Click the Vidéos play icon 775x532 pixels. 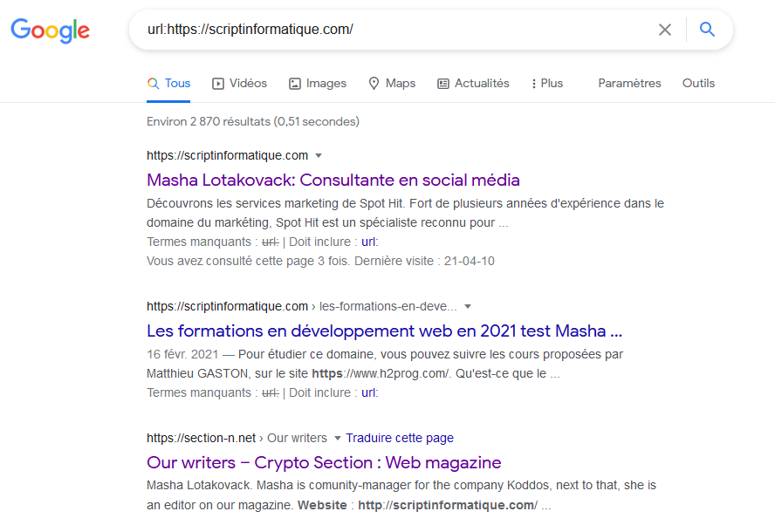tap(218, 84)
